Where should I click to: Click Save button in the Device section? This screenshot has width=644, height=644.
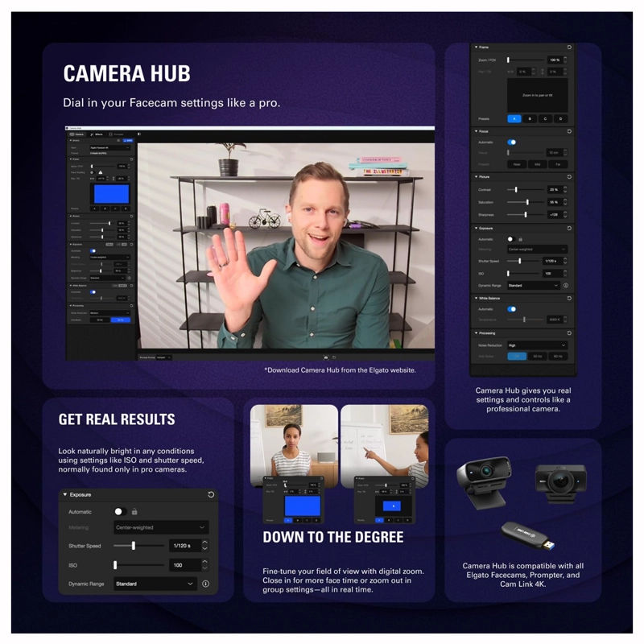pos(128,140)
